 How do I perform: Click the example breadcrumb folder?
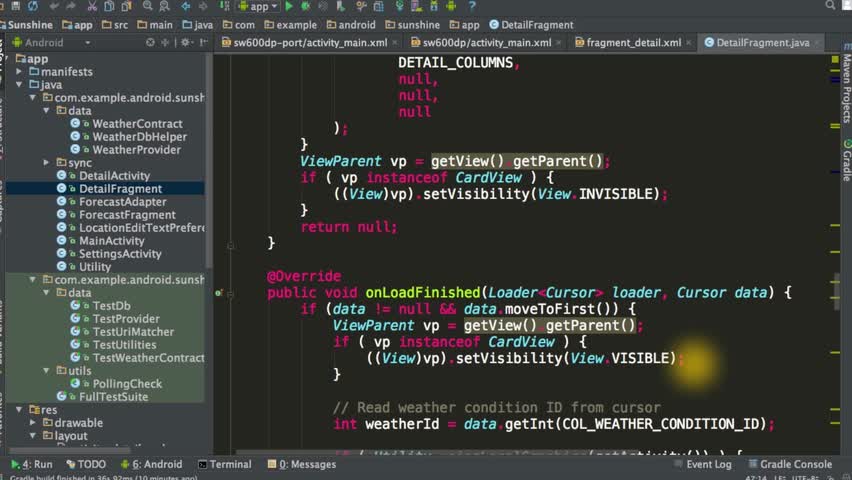pos(291,25)
